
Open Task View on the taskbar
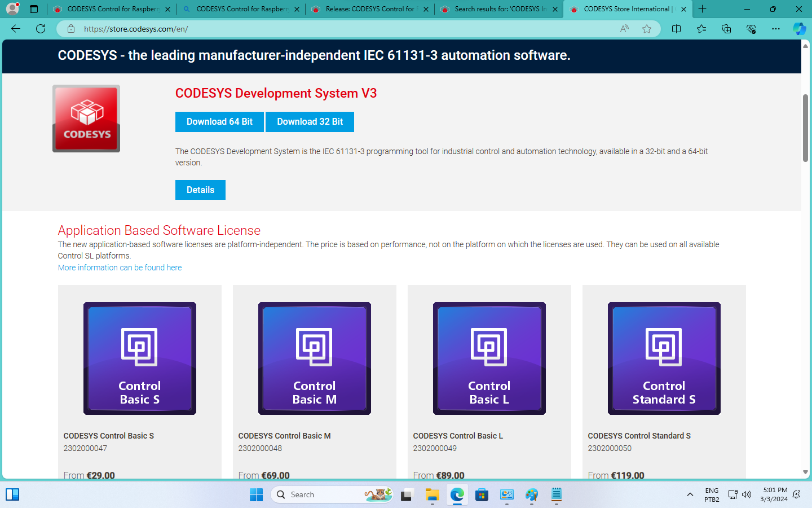coord(407,495)
